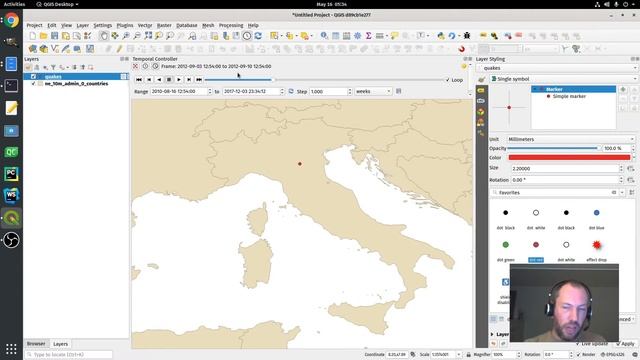Show statistical summary with the sigma icon
640x360 pixels.
(368, 36)
